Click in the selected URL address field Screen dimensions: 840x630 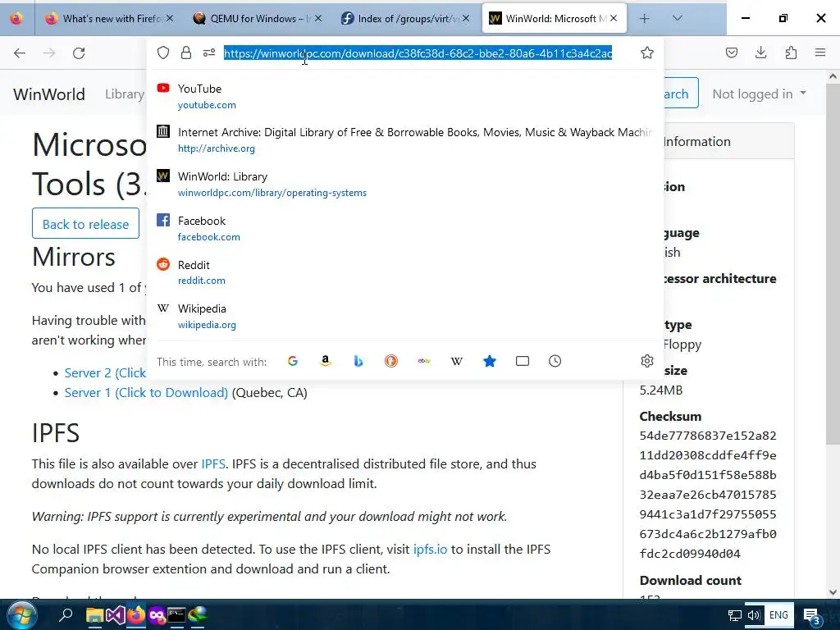coord(418,53)
